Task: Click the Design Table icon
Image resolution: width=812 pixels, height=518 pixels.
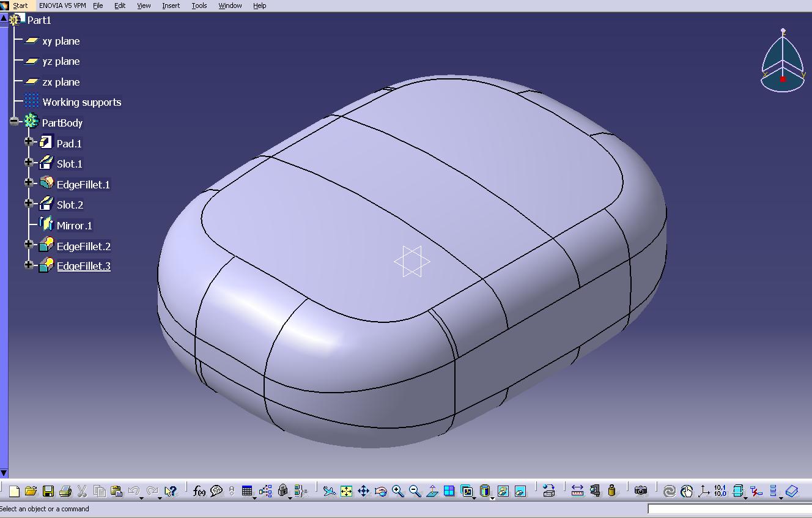Action: (x=247, y=491)
